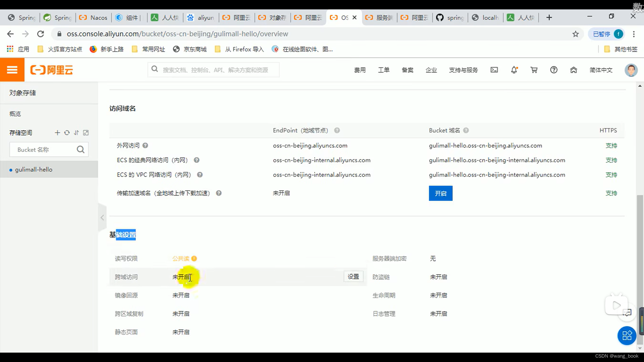Click gulimall-hello.oss-cn-beijing.aliyuncs.com bucket domain
This screenshot has width=644, height=362.
pyautogui.click(x=485, y=145)
